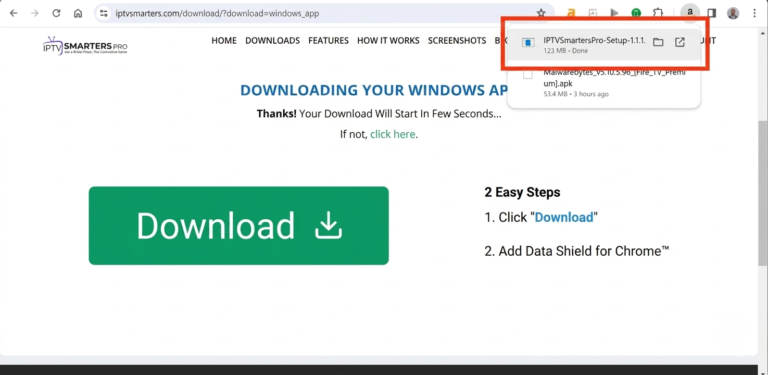Viewport: 768px width, 375px height.
Task: Click the IPTVSmartersPro installer file icon
Action: tap(528, 43)
